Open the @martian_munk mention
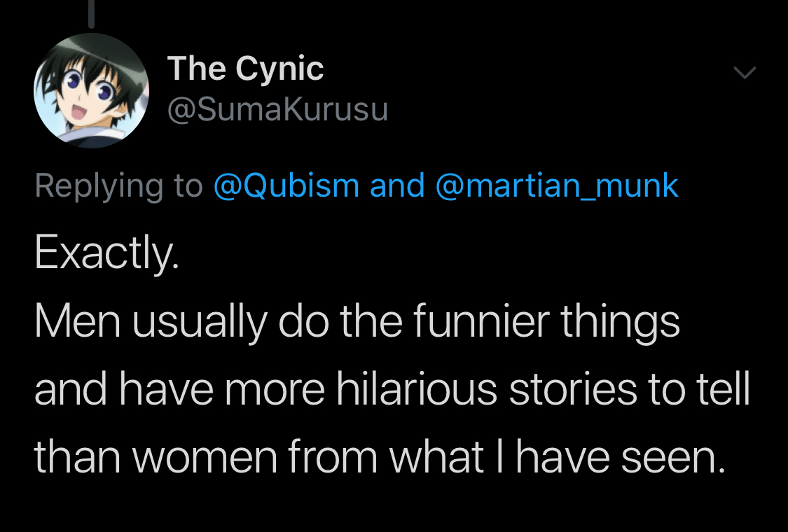Viewport: 788px width, 532px height. [557, 186]
